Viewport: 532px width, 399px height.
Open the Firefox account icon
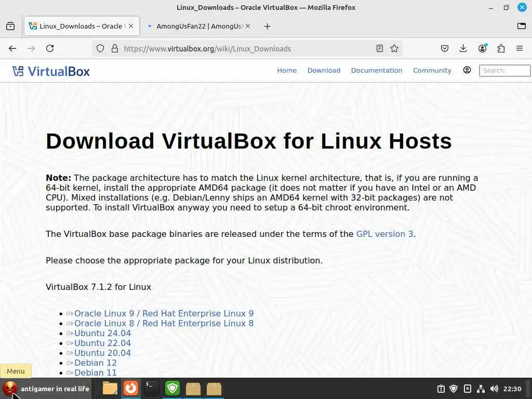482,48
